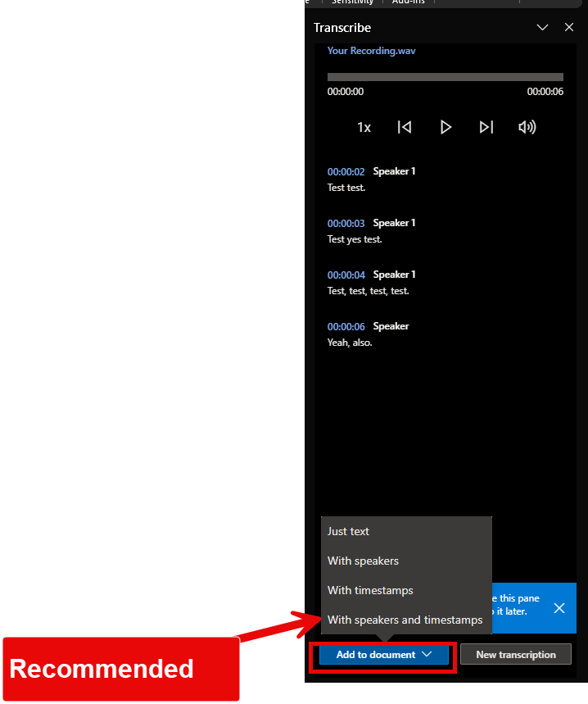
Task: Start a New transcription
Action: pos(516,655)
